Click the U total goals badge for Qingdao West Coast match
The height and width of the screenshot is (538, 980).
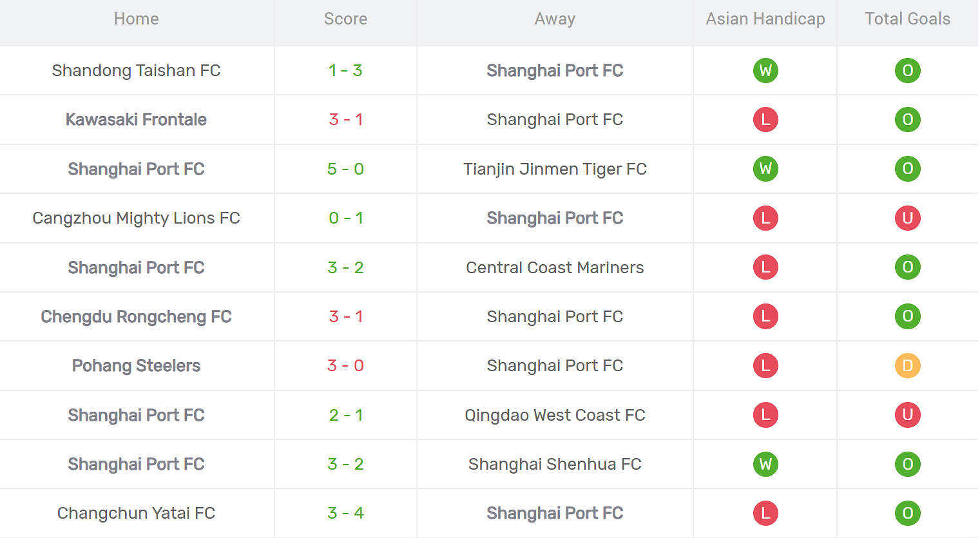[907, 415]
